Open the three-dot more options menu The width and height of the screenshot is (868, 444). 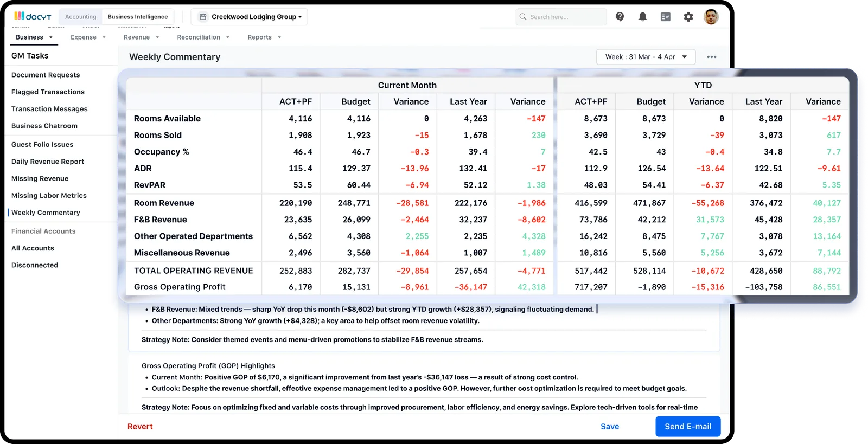point(712,57)
